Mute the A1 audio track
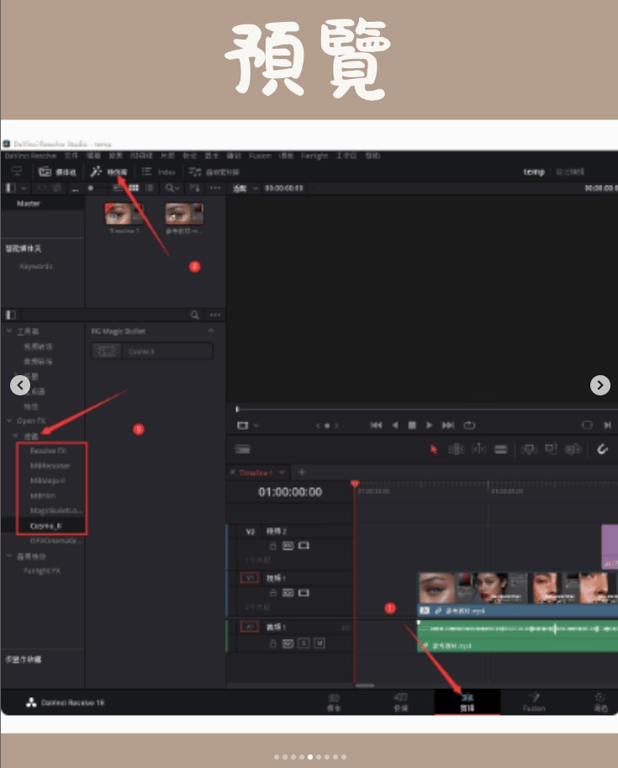The width and height of the screenshot is (618, 768). pyautogui.click(x=319, y=643)
